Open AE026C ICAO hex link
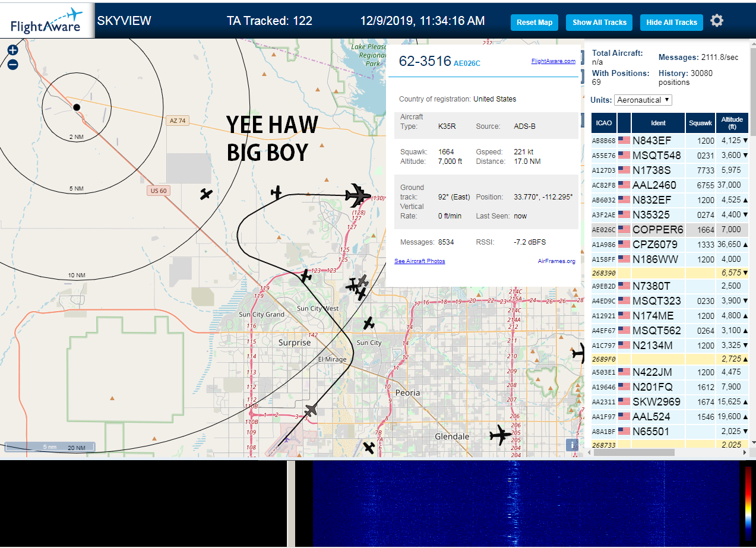This screenshot has height=548, width=756. (467, 63)
